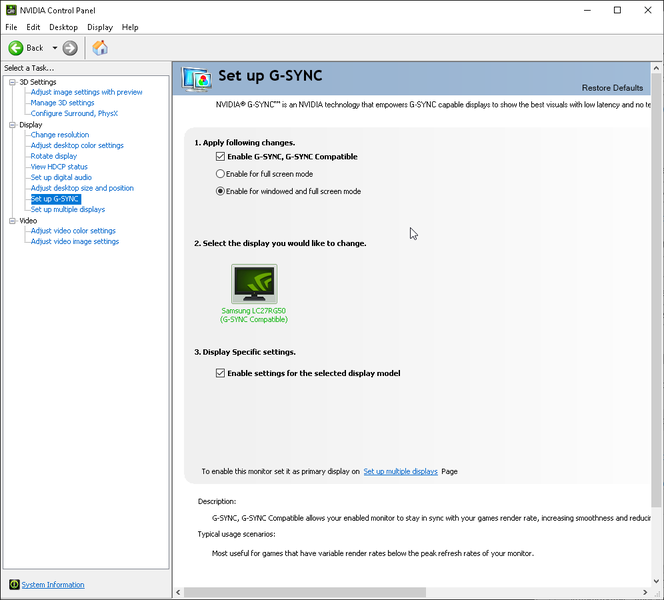The height and width of the screenshot is (600, 664).
Task: Click the horizontal scrollbar thumb
Action: pos(305,592)
